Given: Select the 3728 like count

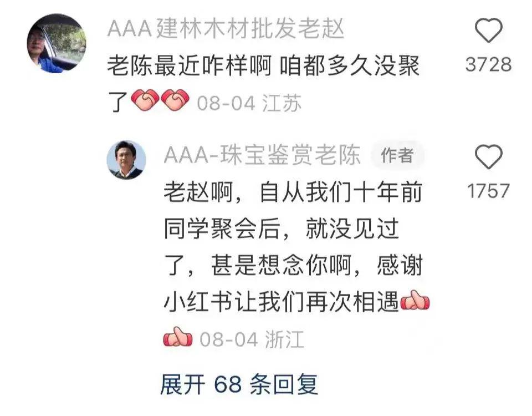Looking at the screenshot, I should (488, 64).
